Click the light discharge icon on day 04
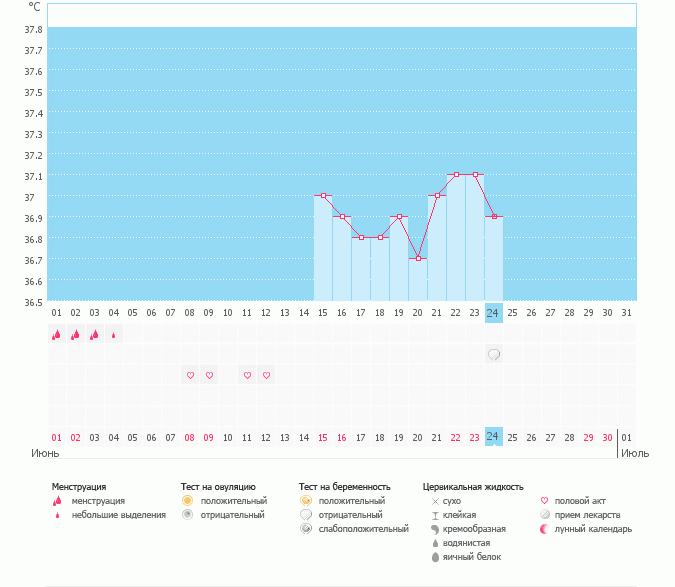This screenshot has height=587, width=675. pyautogui.click(x=113, y=336)
